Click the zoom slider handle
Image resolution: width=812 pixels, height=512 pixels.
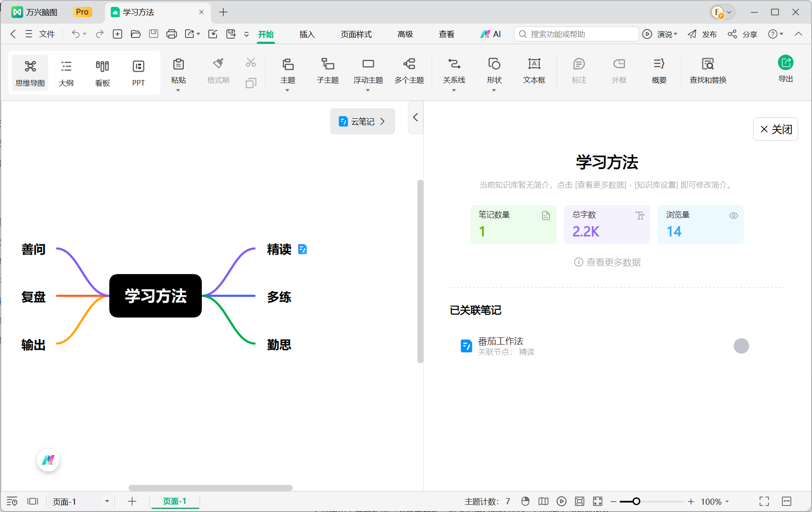636,501
